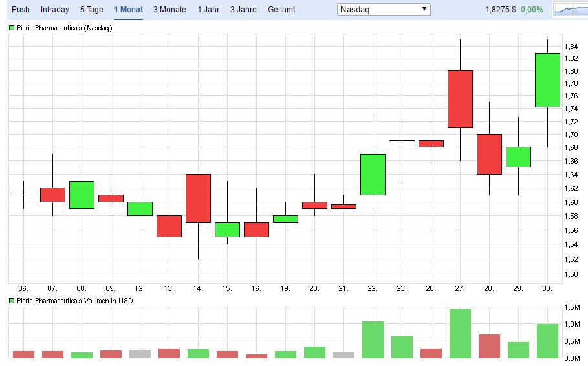Switch to the 3 Monate view
The width and height of the screenshot is (588, 366).
169,10
